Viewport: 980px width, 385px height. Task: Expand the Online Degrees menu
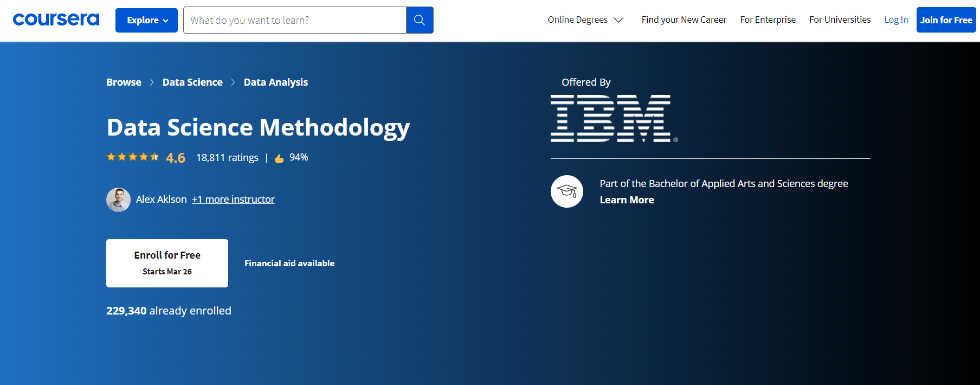pos(585,20)
